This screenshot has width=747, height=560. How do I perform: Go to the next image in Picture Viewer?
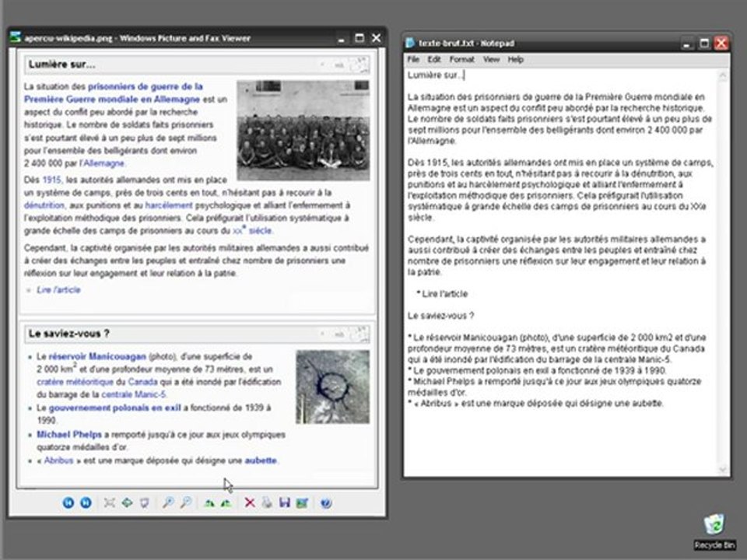point(86,502)
